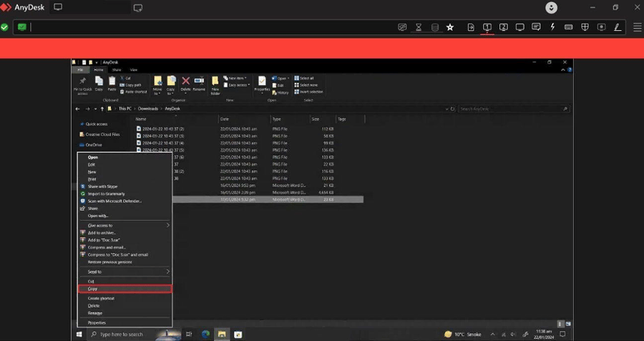Open AnyDesk permissions shield icon
The image size is (644, 341).
point(585,27)
